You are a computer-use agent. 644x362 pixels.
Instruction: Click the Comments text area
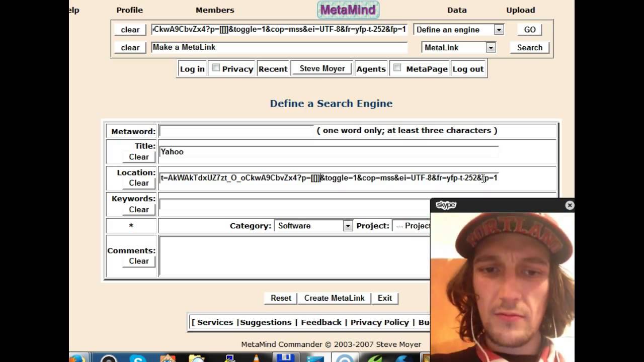pos(295,256)
